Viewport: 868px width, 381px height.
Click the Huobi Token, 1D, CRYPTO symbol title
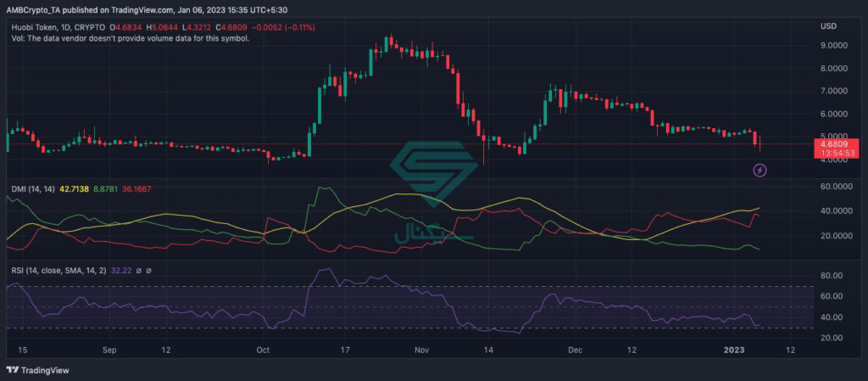pos(58,27)
